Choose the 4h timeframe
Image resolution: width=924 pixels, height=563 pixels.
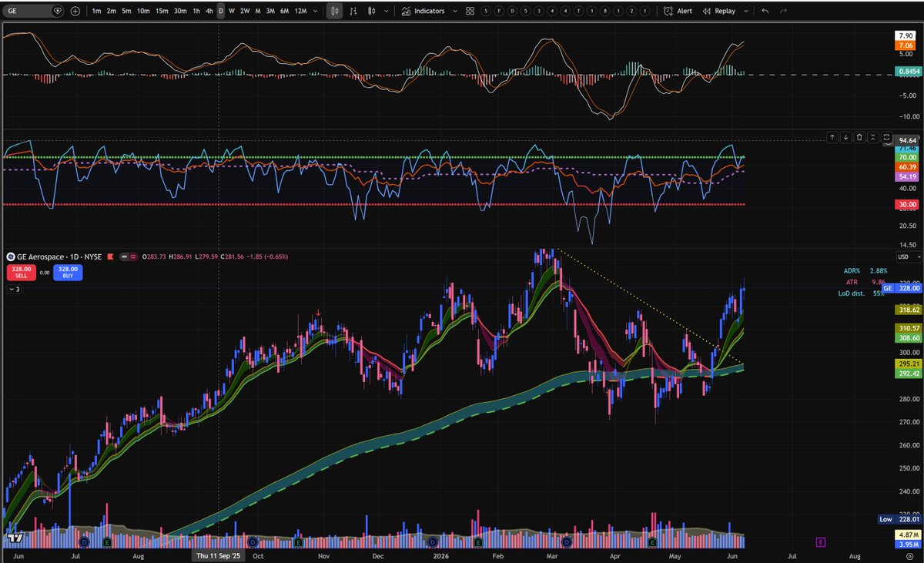coord(209,12)
